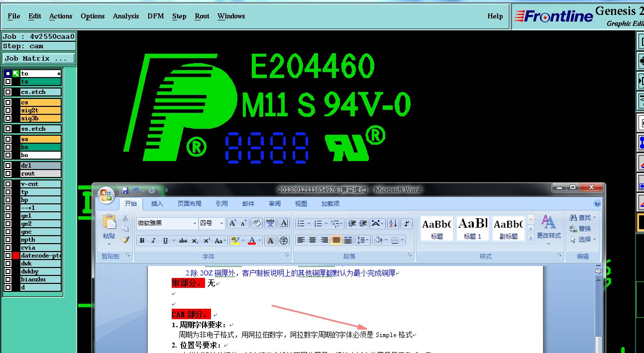Open the Genesis Rout menu
The height and width of the screenshot is (353, 644).
[202, 16]
